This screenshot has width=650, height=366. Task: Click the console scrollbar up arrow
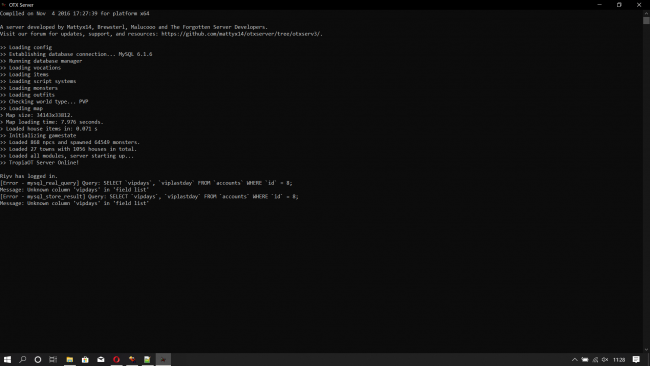[646, 13]
